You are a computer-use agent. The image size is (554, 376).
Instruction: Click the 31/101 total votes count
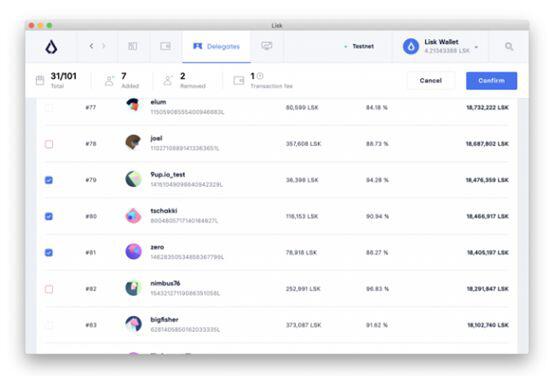point(64,76)
